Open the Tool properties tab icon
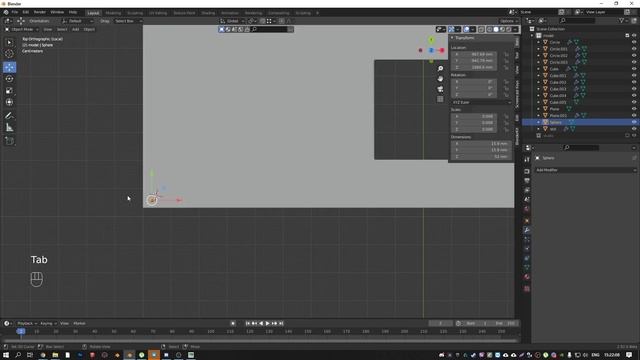640x360 pixels. pos(527,160)
